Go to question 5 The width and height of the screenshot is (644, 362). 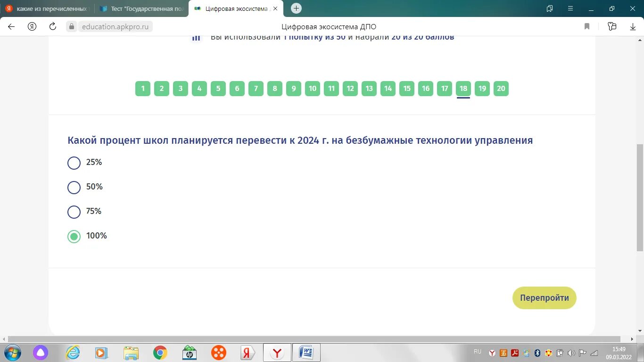(x=218, y=89)
